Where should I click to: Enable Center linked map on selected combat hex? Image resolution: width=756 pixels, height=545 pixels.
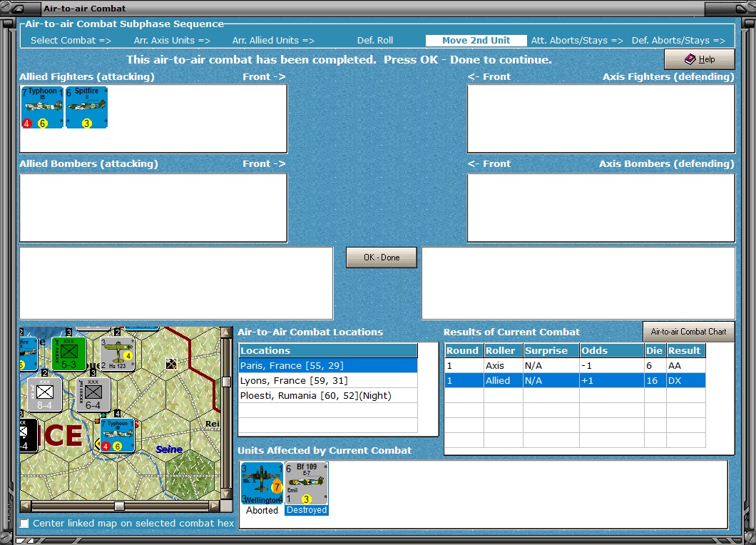pos(24,524)
